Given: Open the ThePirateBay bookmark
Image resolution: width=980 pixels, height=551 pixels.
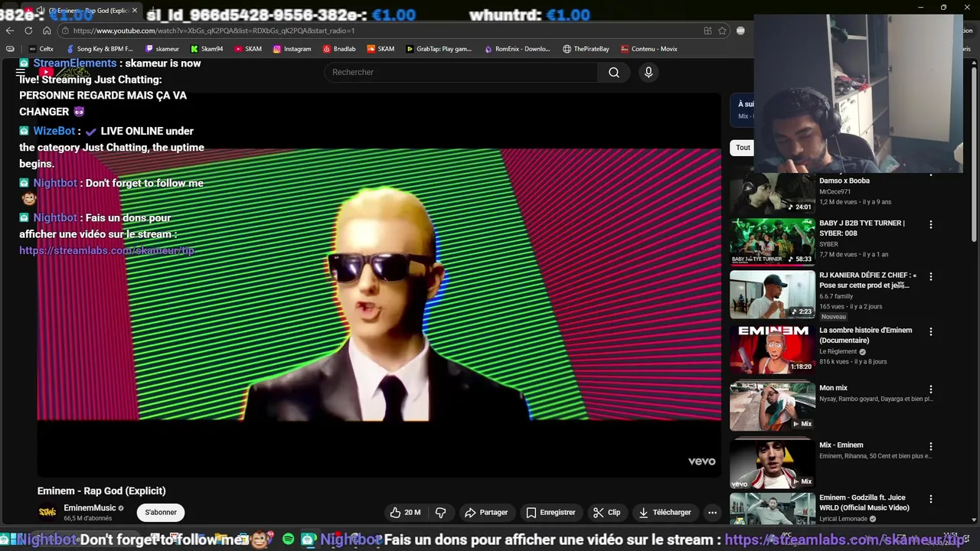Looking at the screenshot, I should pos(586,49).
